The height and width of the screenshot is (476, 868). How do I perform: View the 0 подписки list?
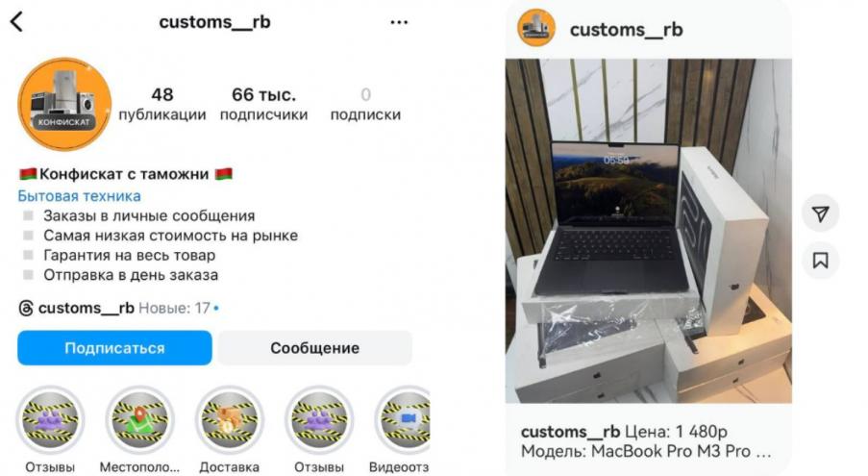click(x=365, y=104)
